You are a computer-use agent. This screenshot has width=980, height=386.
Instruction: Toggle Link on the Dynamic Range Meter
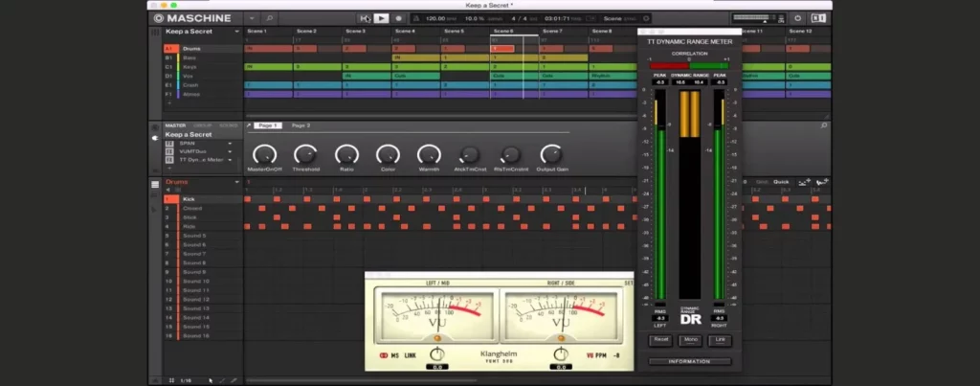click(x=718, y=340)
